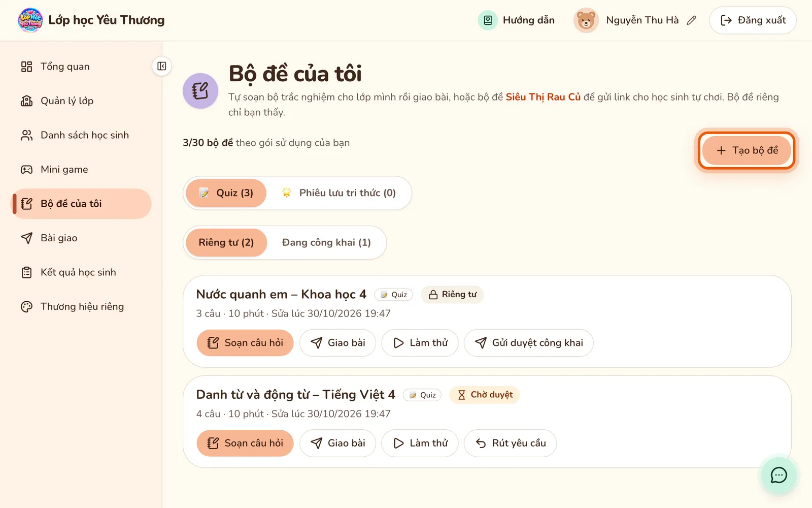Open Thương hiệu riêng settings
This screenshot has width=812, height=508.
[81, 306]
